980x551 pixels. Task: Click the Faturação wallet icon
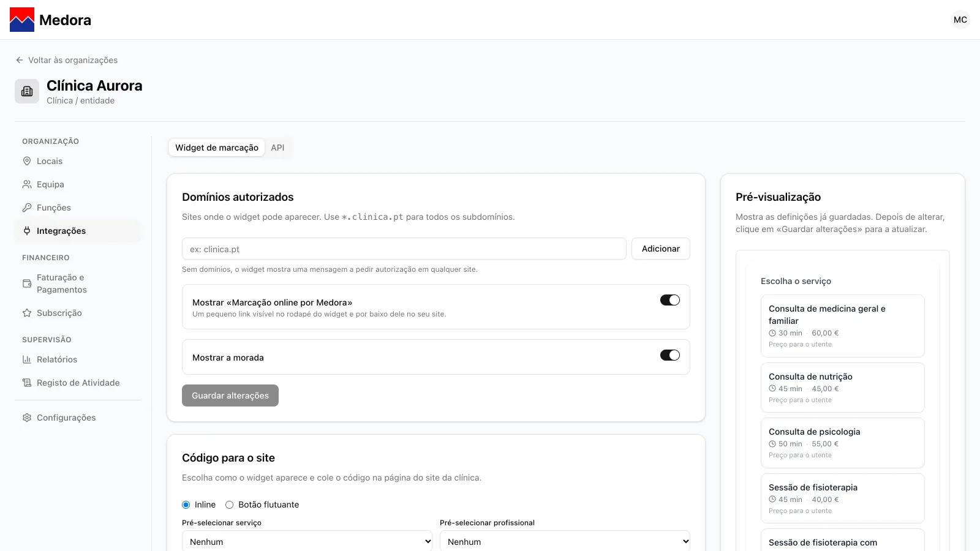tap(27, 283)
